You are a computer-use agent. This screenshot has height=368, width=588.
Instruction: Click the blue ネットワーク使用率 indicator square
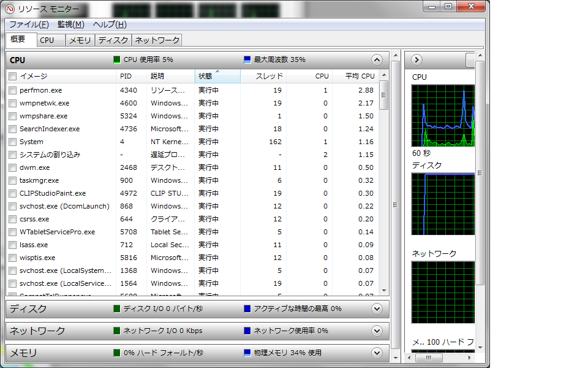tap(247, 331)
